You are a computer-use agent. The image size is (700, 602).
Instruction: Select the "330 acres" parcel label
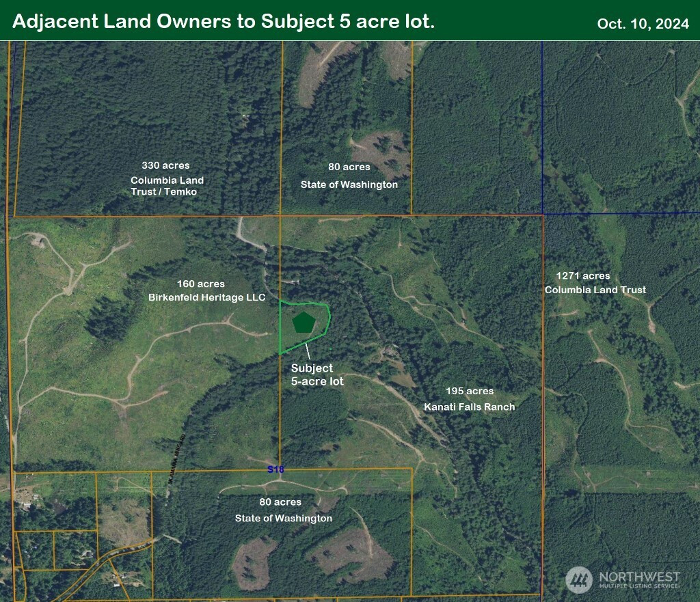tap(165, 165)
